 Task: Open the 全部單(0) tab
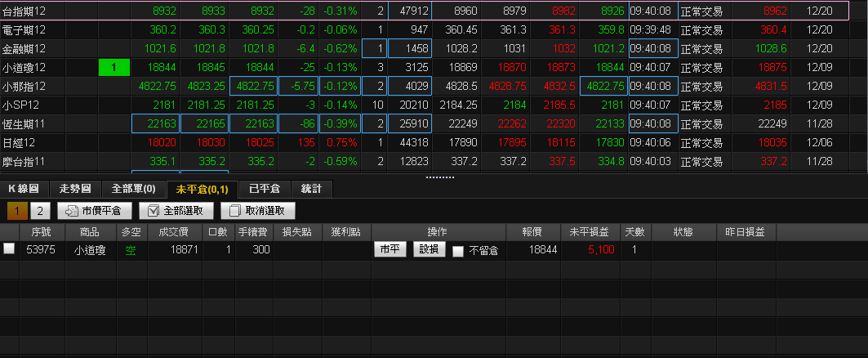(x=133, y=190)
